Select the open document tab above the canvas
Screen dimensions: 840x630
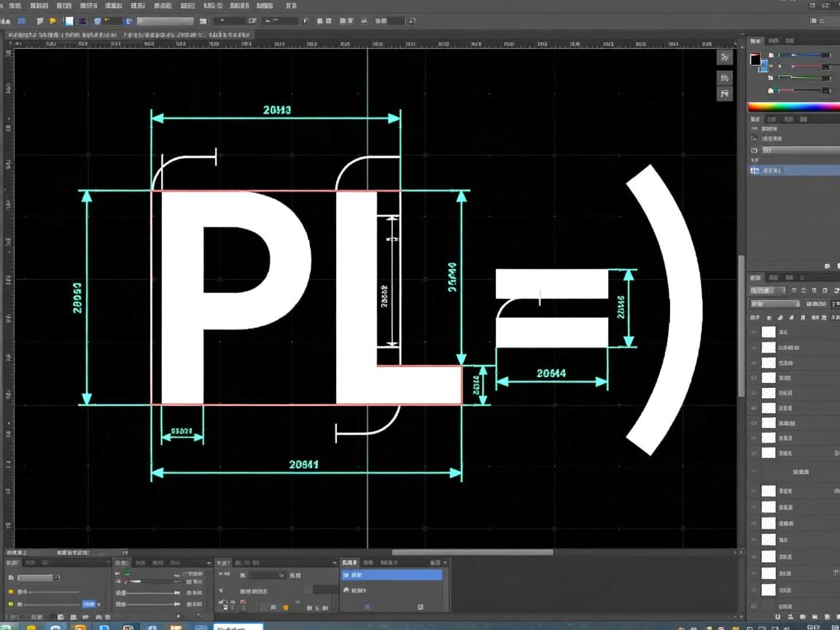(x=58, y=34)
